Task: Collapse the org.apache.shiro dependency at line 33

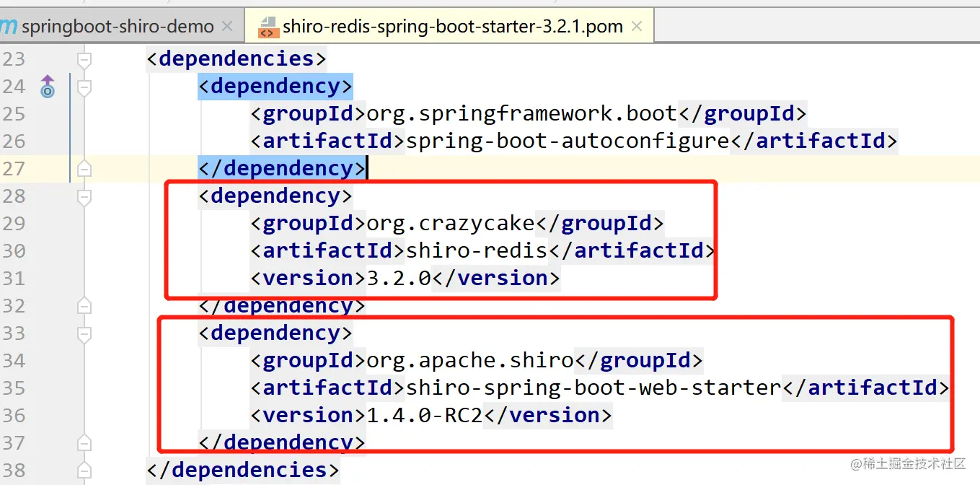Action: [x=84, y=333]
